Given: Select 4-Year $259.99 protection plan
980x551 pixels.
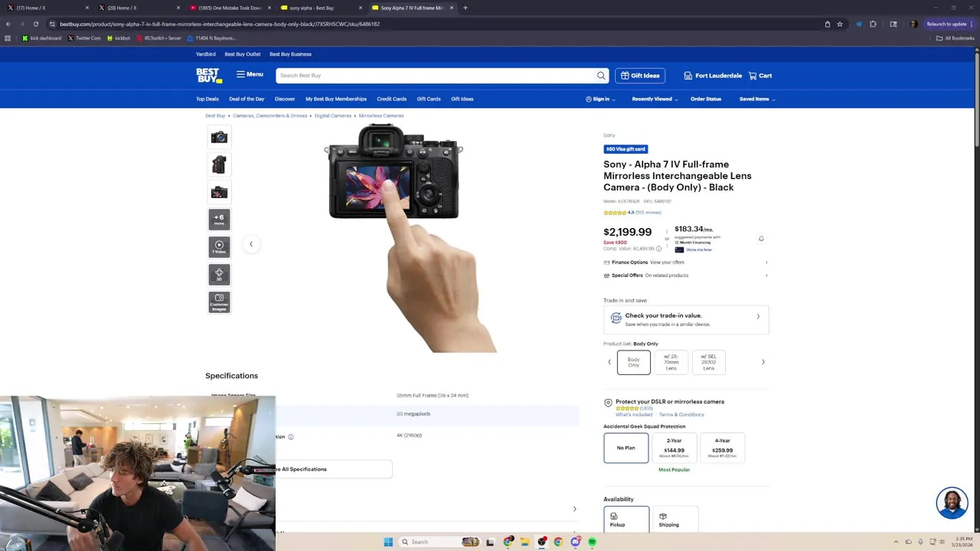Looking at the screenshot, I should [x=722, y=448].
